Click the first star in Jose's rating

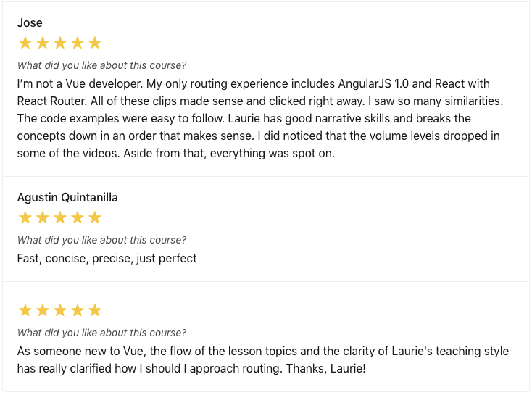pyautogui.click(x=25, y=43)
